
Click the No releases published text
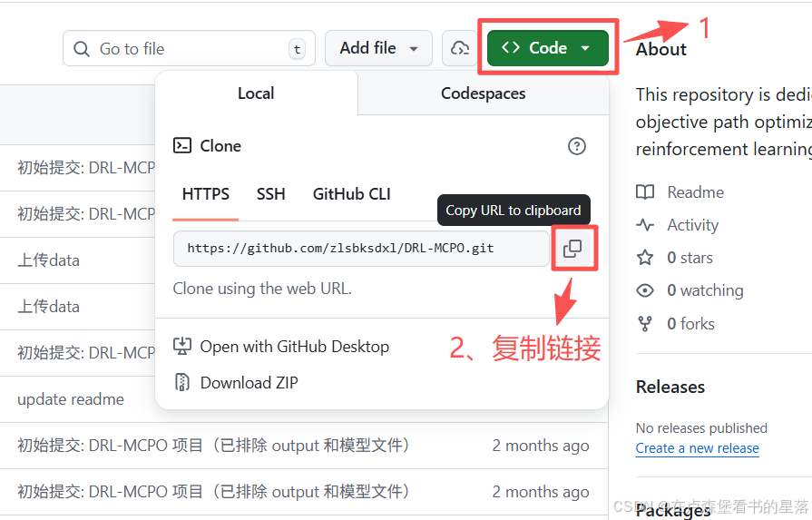point(701,427)
